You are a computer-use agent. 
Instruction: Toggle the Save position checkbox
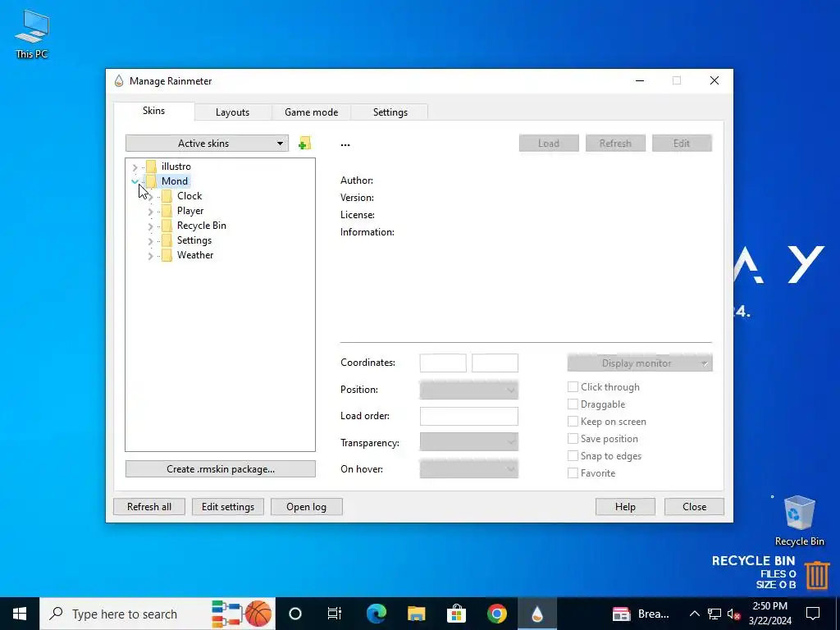point(573,438)
